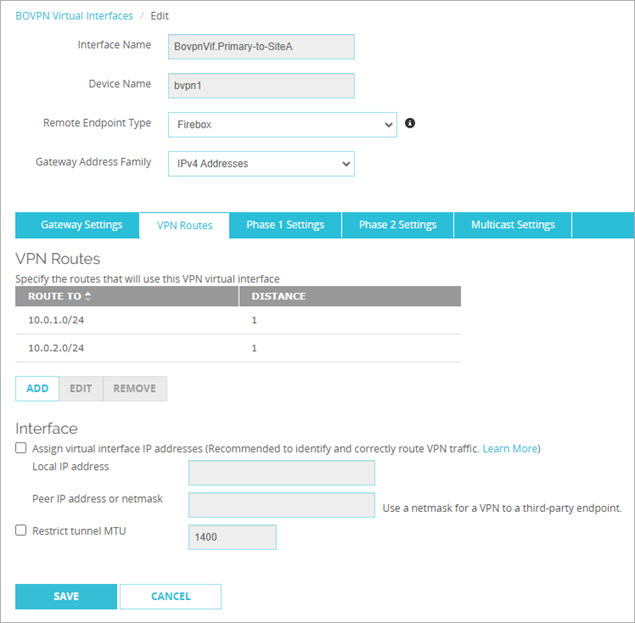
Task: Click the Device Name field
Action: tap(261, 85)
